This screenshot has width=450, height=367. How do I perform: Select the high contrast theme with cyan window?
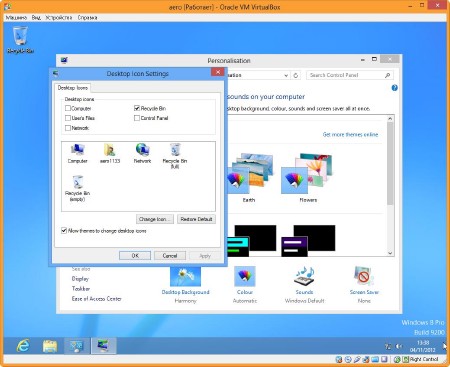click(252, 240)
